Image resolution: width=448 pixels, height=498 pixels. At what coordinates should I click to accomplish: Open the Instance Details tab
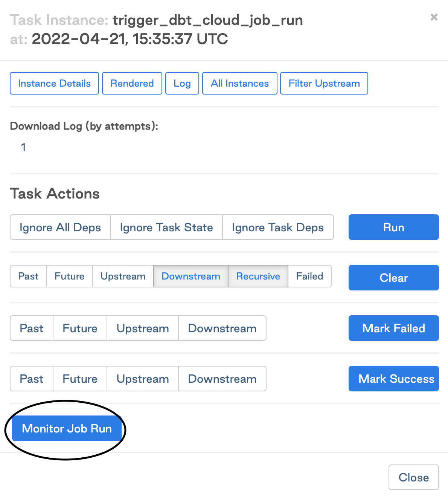[54, 83]
